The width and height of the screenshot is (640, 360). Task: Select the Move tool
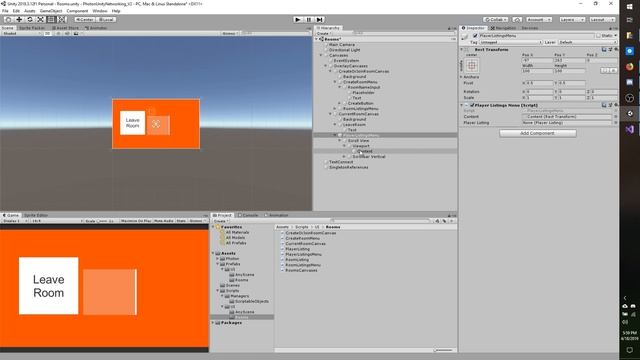coord(19,20)
